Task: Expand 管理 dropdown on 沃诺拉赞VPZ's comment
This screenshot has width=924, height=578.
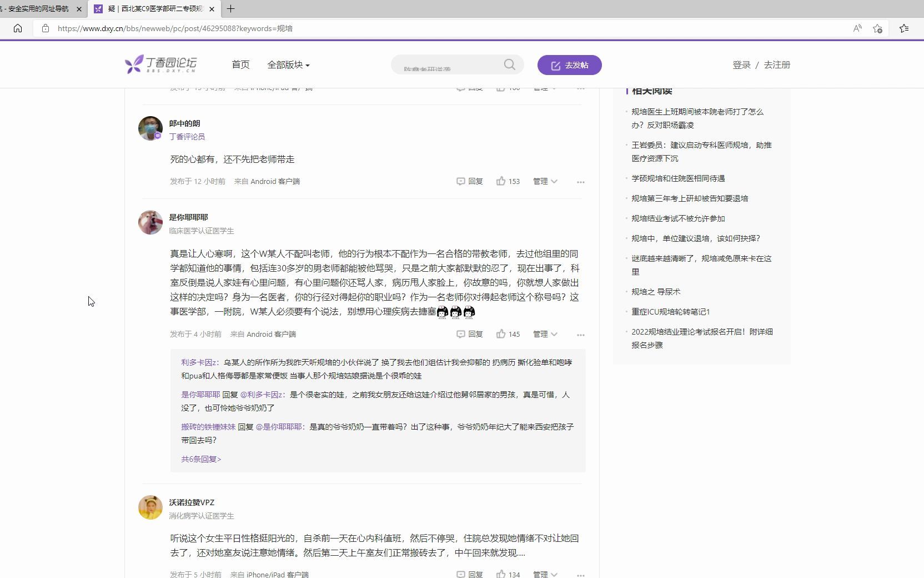Action: (x=545, y=574)
